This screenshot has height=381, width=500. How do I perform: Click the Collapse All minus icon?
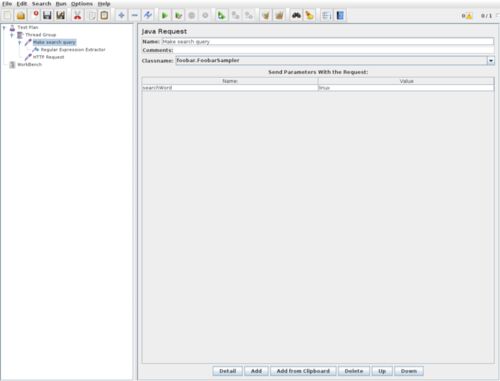134,15
